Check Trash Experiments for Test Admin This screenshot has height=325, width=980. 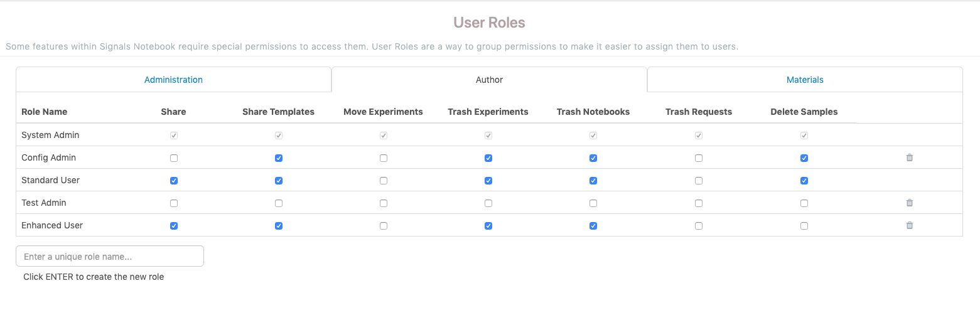488,203
